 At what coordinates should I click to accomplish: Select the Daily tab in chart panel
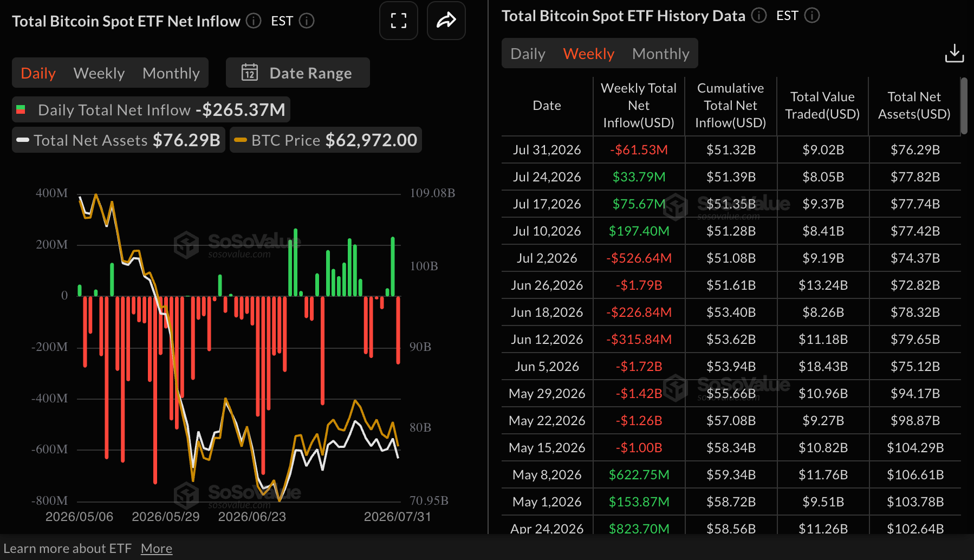38,73
